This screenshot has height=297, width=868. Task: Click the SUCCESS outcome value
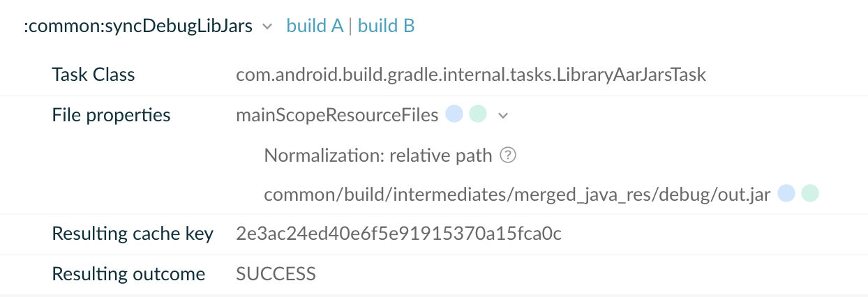point(276,274)
